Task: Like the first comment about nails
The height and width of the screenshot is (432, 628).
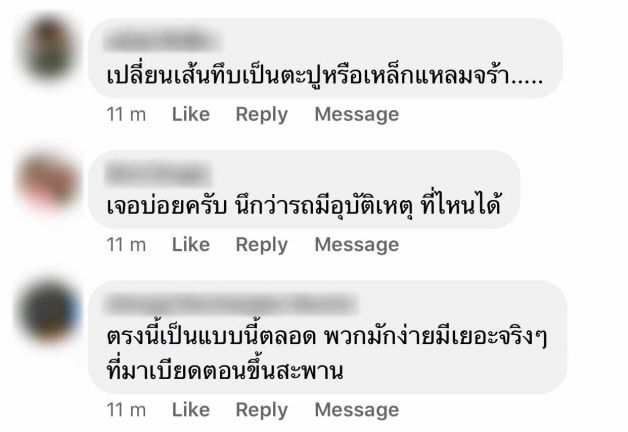Action: 191,115
